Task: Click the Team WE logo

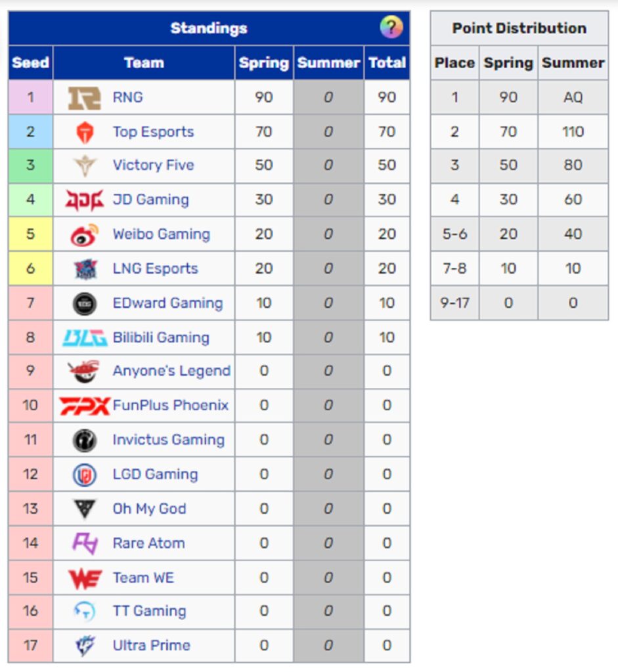Action: tap(85, 577)
